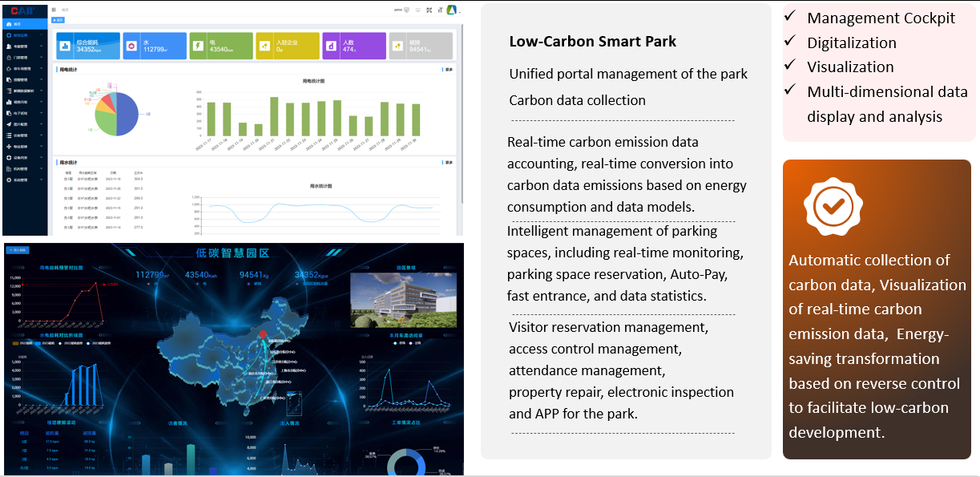Click 更多 link in 用电统计 panel
Image resolution: width=980 pixels, height=477 pixels.
449,70
